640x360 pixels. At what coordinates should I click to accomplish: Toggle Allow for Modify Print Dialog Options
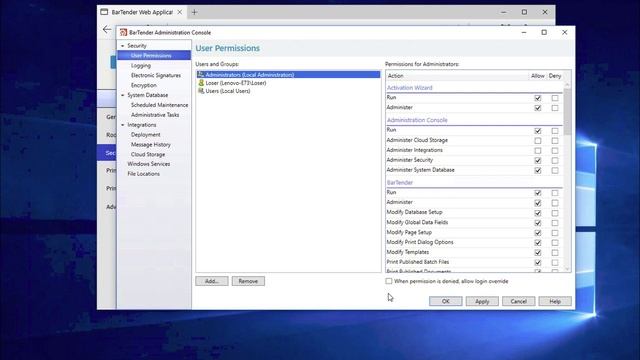coord(538,243)
